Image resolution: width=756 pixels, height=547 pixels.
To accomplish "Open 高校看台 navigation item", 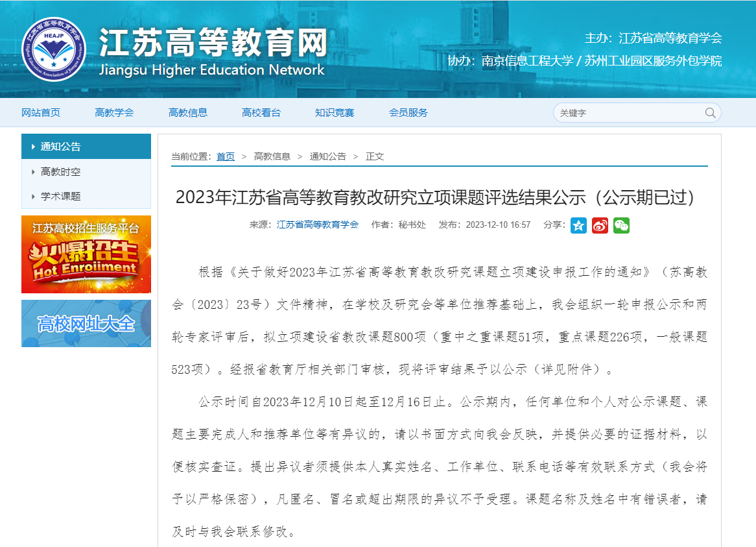I will [261, 112].
